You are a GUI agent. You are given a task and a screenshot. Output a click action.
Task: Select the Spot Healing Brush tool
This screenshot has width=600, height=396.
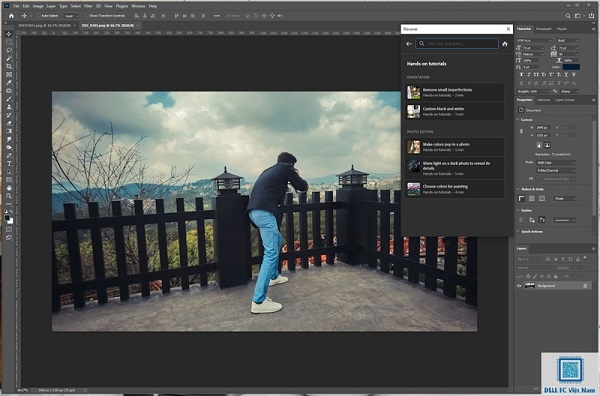click(x=9, y=91)
